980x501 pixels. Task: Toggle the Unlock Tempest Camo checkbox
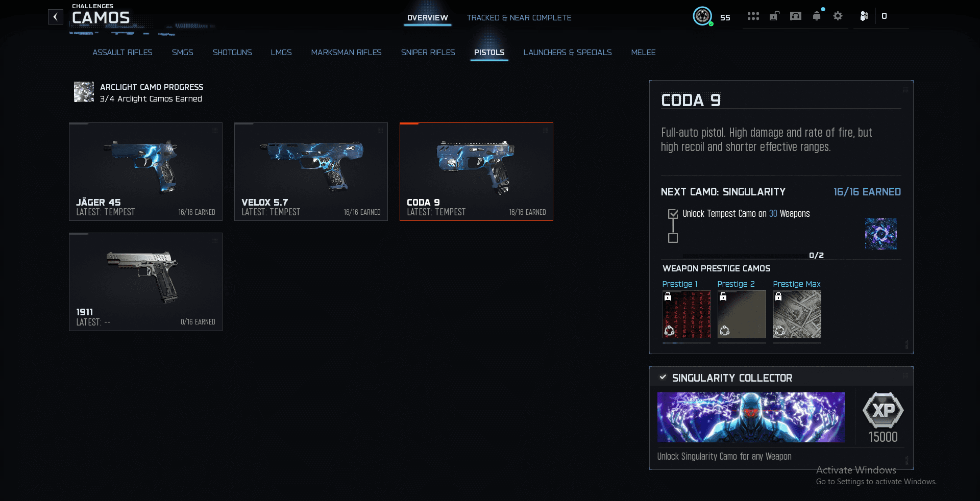point(673,214)
